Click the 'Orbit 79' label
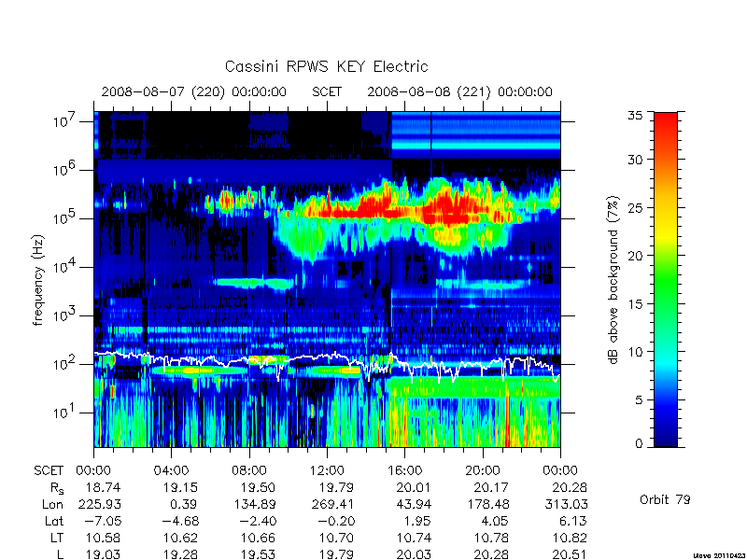 (x=665, y=499)
